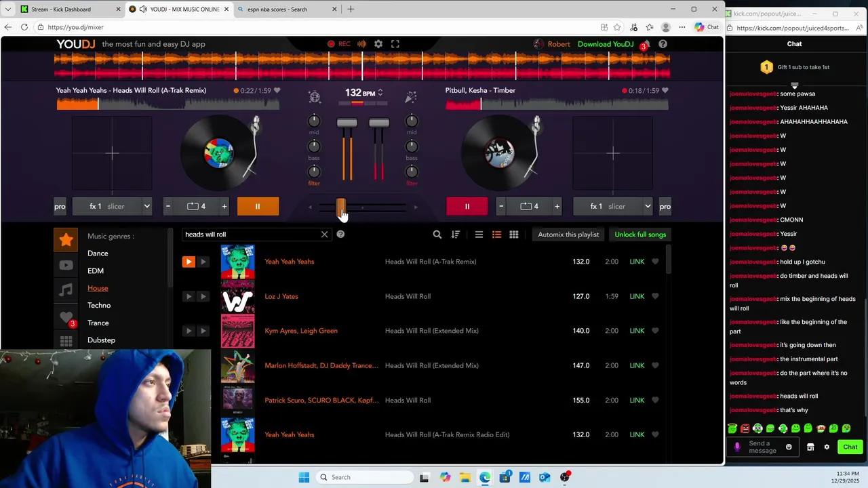868x488 pixels.
Task: Click left channel volume fader
Action: pos(347,123)
